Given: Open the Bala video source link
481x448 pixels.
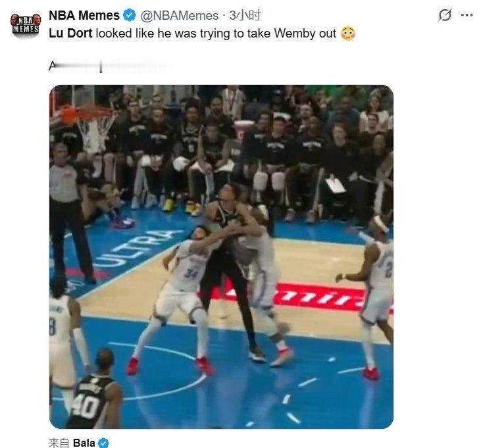Looking at the screenshot, I should pos(84,443).
